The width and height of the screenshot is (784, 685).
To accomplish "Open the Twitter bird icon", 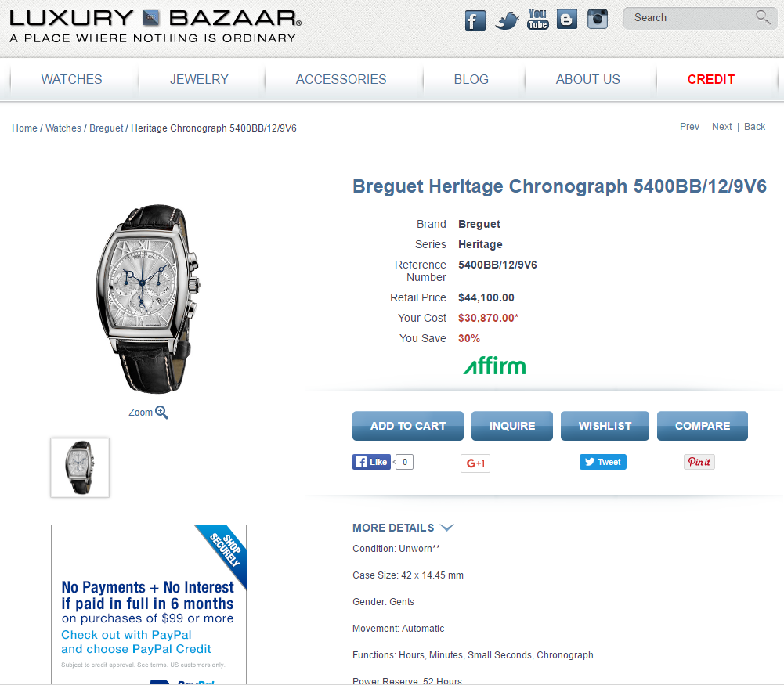I will tap(507, 20).
